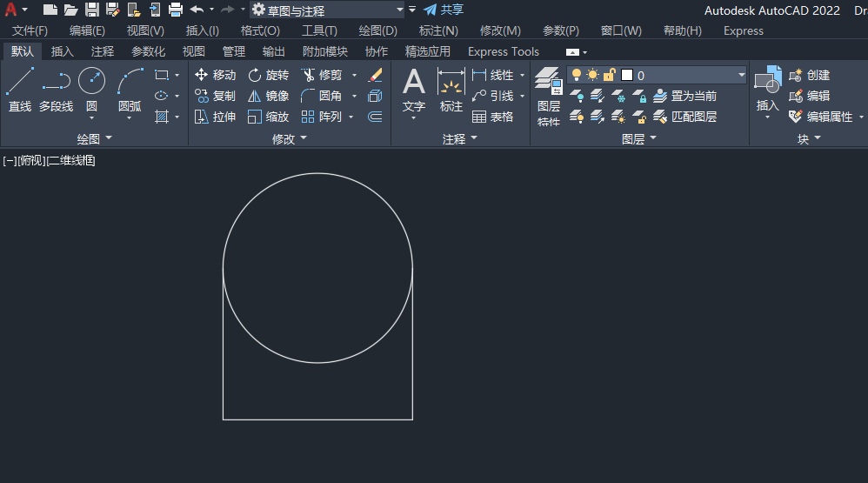Screen dimensions: 868x483
Task: Toggle the layer freeze sun icon
Action: [x=592, y=75]
